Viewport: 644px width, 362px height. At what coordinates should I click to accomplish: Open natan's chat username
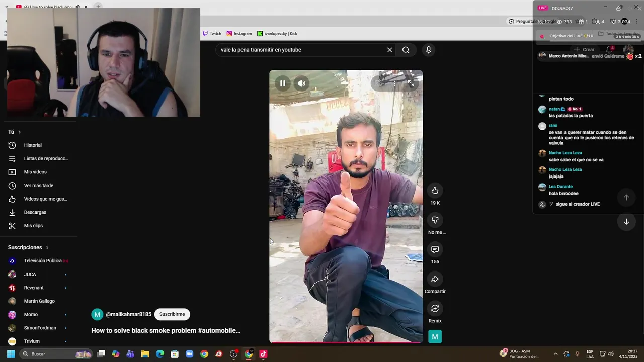pos(554,109)
